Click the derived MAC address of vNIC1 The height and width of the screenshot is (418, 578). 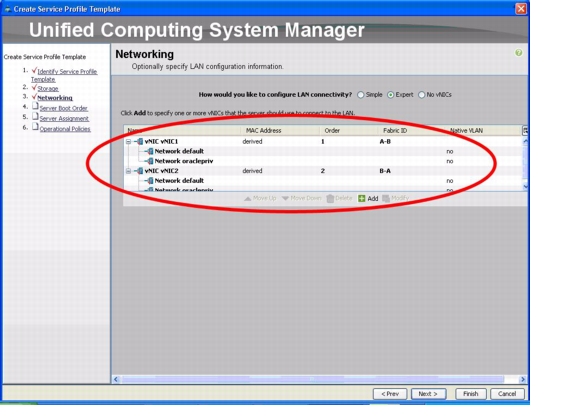point(252,142)
